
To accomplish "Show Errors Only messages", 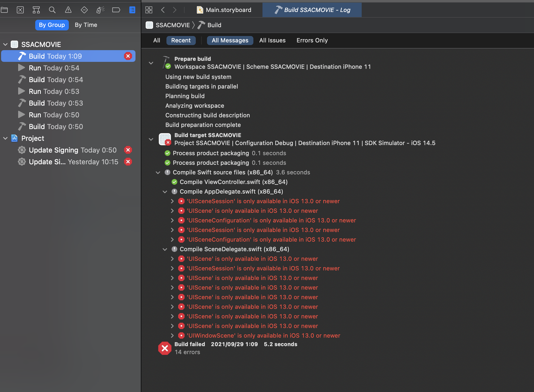I will click(312, 41).
